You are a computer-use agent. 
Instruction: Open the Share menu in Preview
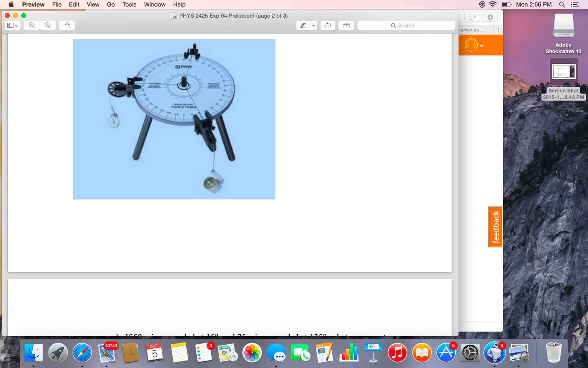(x=67, y=25)
